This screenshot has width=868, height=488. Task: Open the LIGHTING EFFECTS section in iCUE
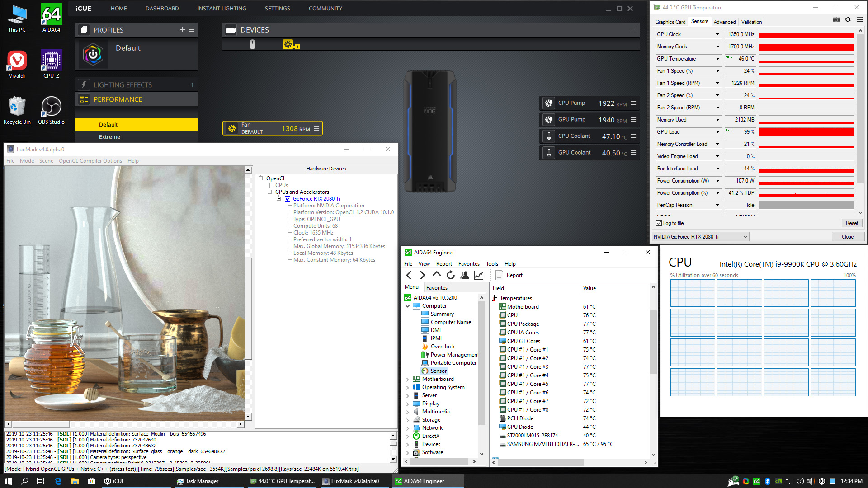click(x=137, y=85)
